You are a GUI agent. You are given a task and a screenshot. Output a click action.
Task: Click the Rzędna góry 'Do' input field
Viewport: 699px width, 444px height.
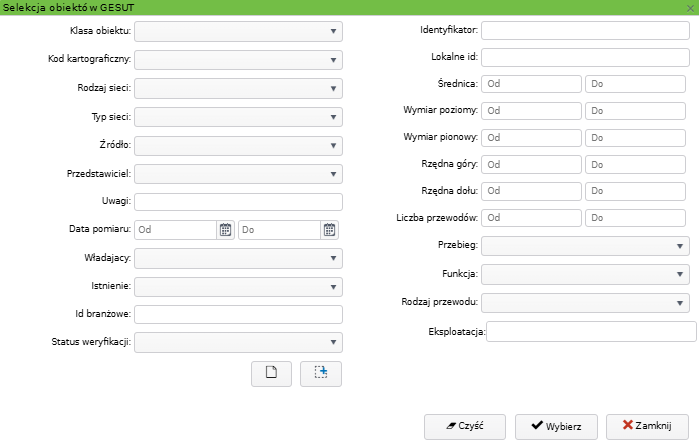637,164
